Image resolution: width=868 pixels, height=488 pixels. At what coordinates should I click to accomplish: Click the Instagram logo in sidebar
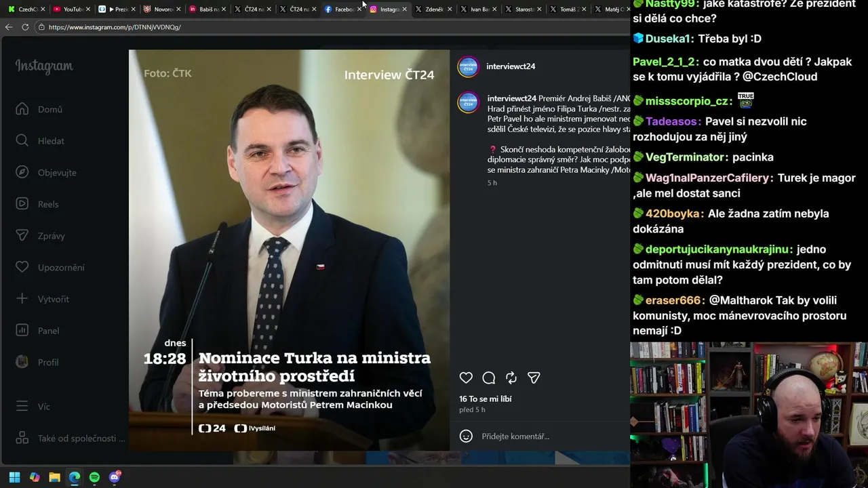click(44, 66)
